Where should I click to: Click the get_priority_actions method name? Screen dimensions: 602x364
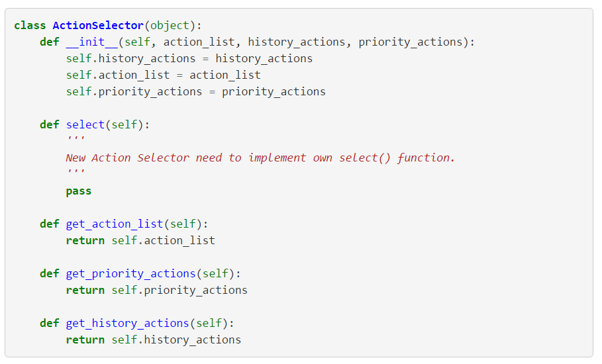point(131,273)
